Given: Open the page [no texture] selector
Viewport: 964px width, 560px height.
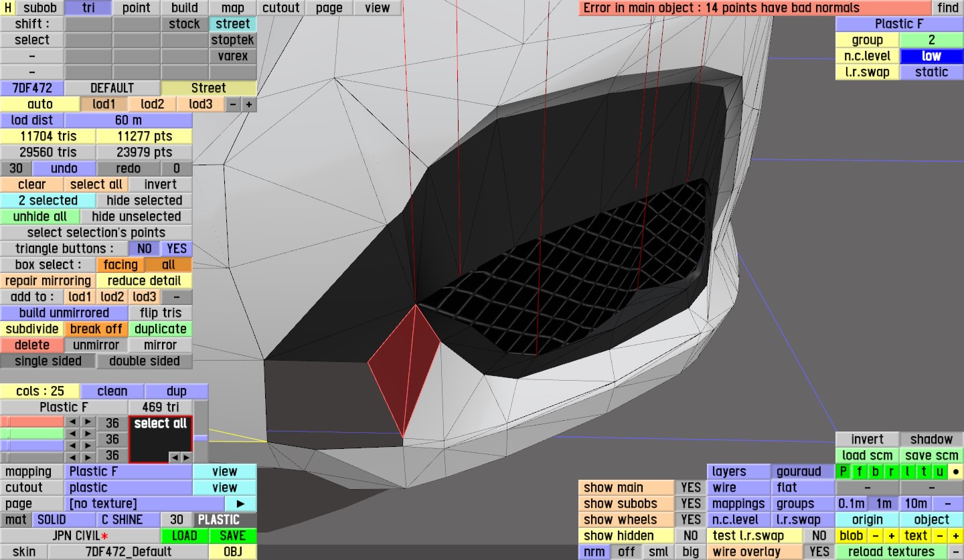Looking at the screenshot, I should click(x=145, y=504).
